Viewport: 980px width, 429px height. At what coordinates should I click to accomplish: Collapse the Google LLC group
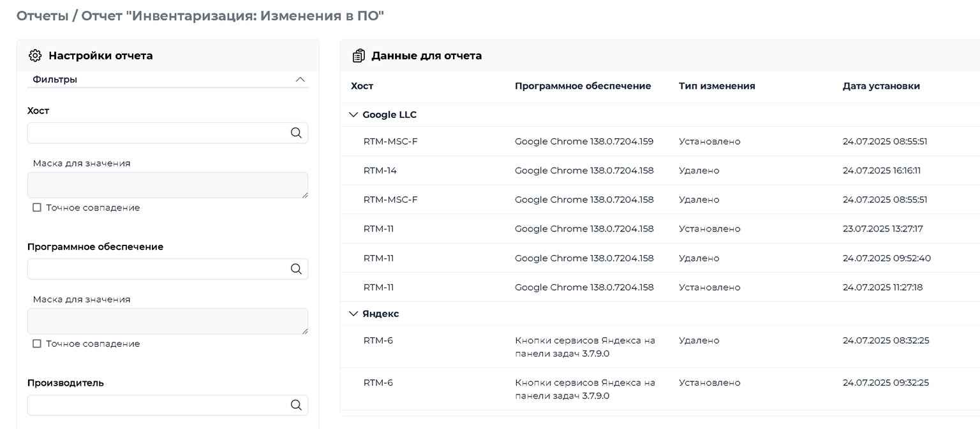coord(354,115)
